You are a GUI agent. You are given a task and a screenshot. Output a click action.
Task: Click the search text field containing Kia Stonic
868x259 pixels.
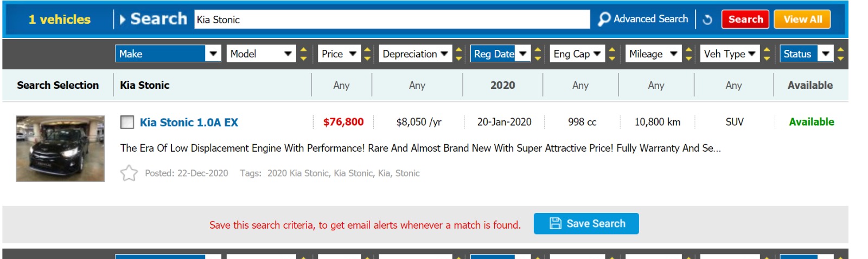click(x=392, y=20)
